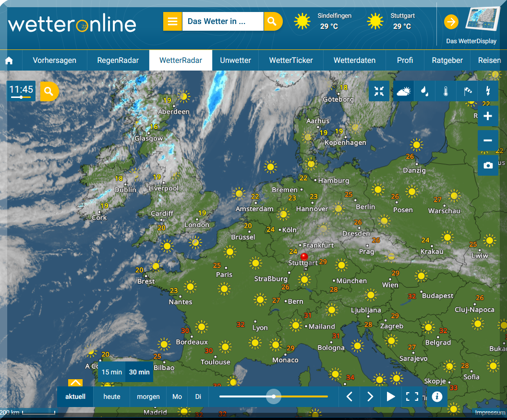Click the home icon in navigation bar
The width and height of the screenshot is (507, 420).
[9, 60]
